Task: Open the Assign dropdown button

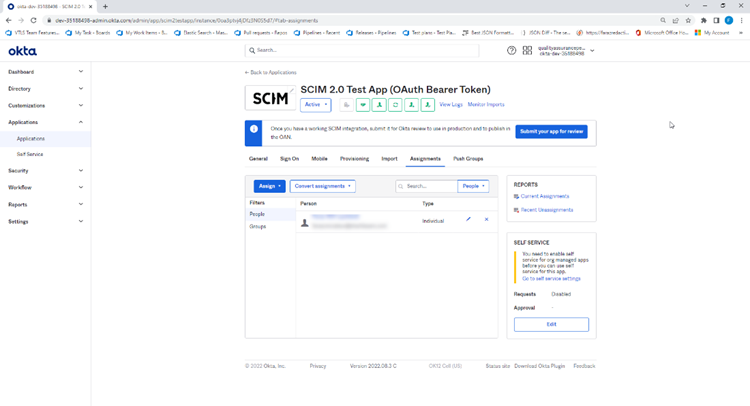Action: click(x=269, y=186)
